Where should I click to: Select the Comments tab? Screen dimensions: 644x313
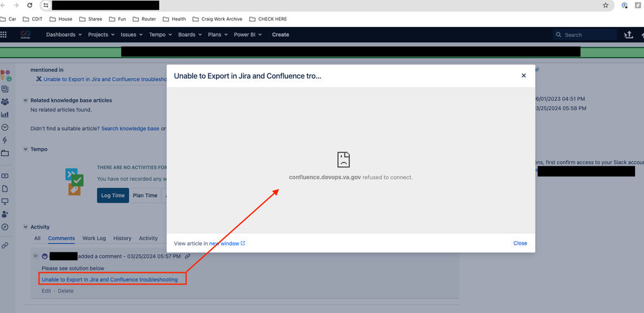(x=62, y=238)
